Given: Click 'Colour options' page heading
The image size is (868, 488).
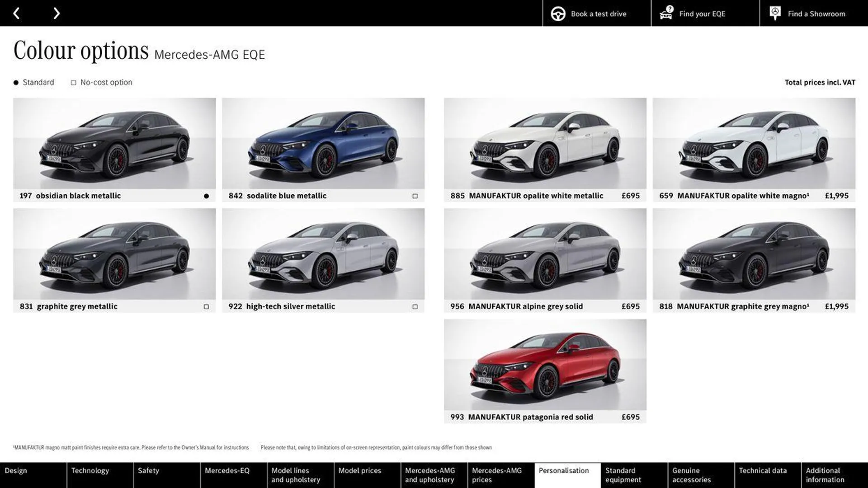Looking at the screenshot, I should [81, 50].
